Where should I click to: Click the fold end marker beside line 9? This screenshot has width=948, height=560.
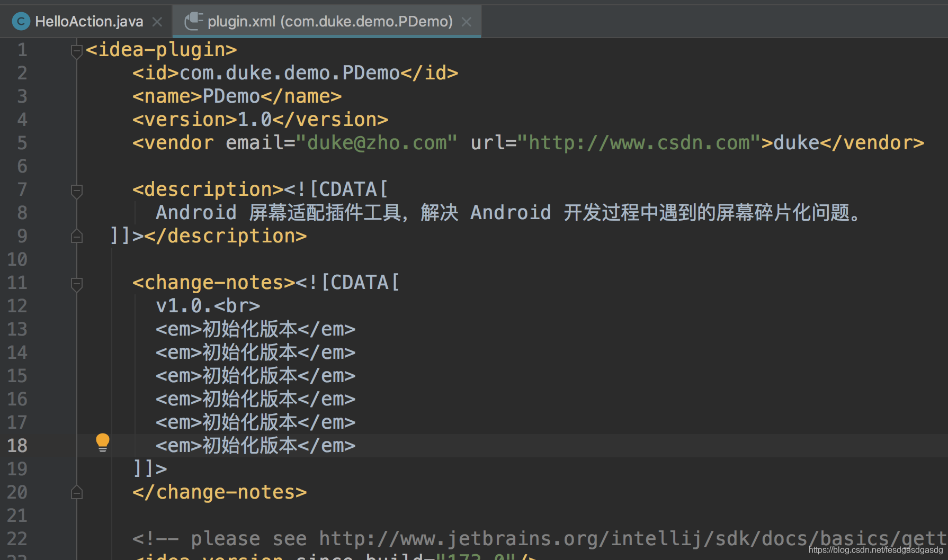coord(76,236)
